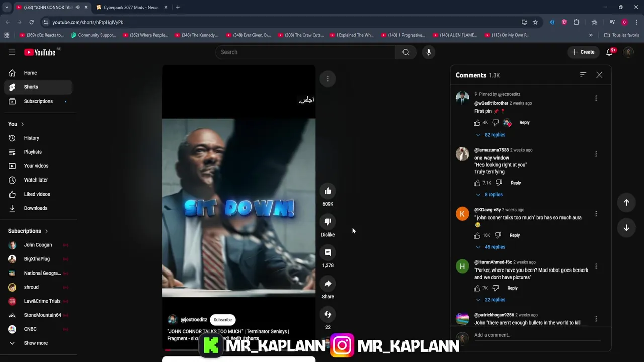644x362 pixels.
Task: Click the YouTube search field
Action: (x=305, y=52)
